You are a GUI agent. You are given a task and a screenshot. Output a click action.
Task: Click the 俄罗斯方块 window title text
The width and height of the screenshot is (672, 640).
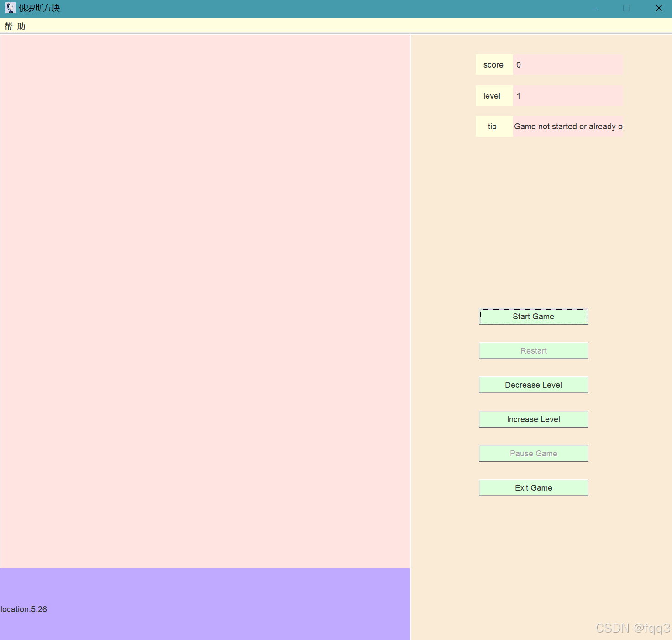[x=39, y=8]
